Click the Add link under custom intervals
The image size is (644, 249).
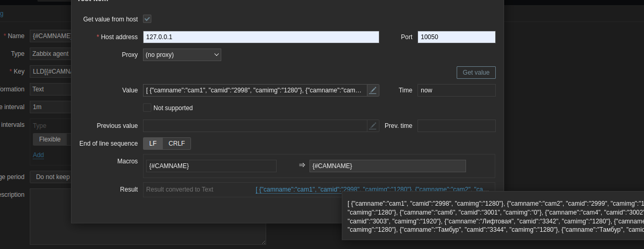(x=39, y=155)
